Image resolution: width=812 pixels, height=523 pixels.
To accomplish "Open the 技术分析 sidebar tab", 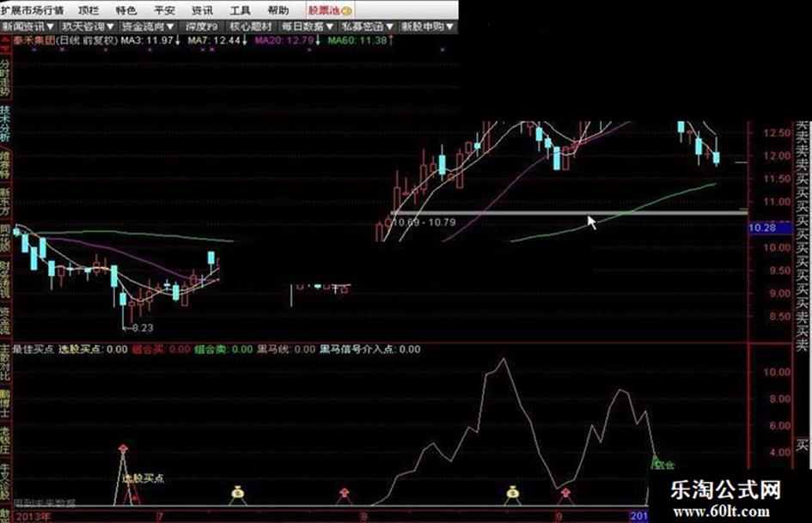I will tap(5, 124).
